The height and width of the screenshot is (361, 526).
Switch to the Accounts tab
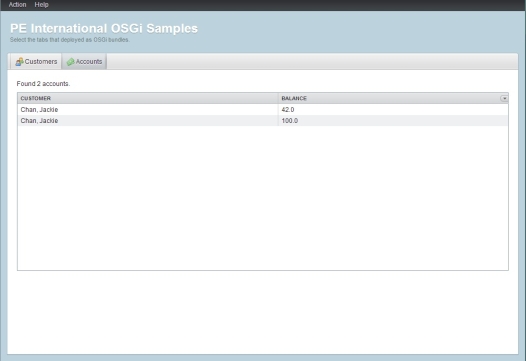point(85,62)
